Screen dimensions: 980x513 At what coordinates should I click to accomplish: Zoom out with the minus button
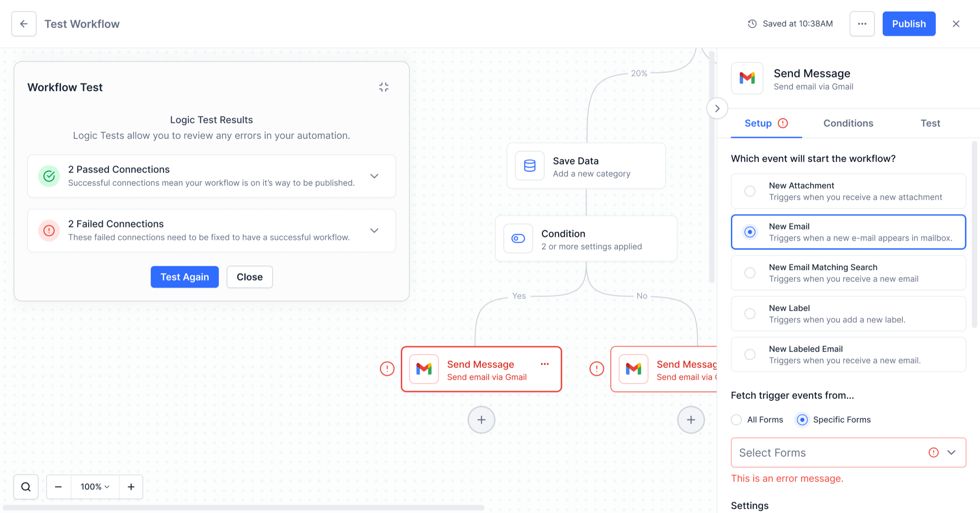pyautogui.click(x=58, y=486)
